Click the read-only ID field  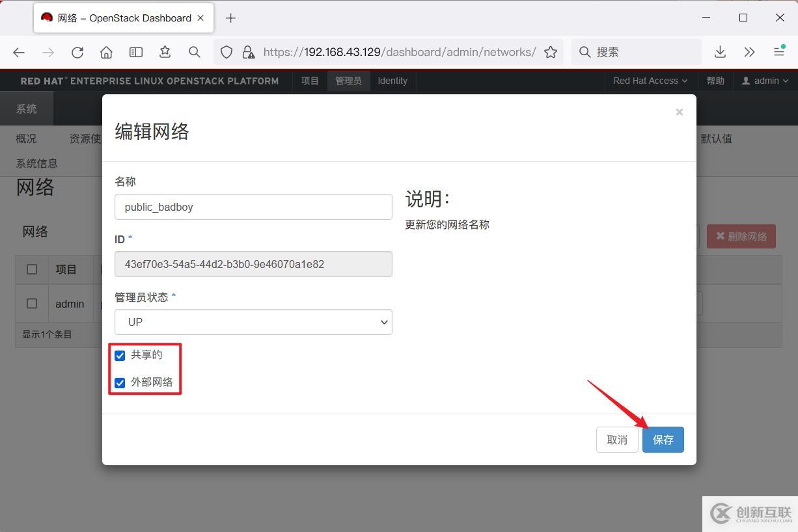(x=253, y=264)
